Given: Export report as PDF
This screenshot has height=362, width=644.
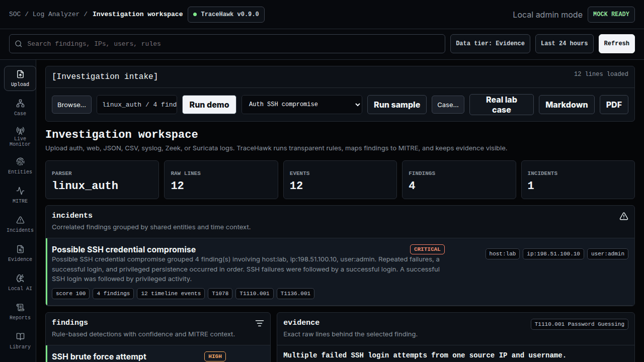Looking at the screenshot, I should coord(614,105).
